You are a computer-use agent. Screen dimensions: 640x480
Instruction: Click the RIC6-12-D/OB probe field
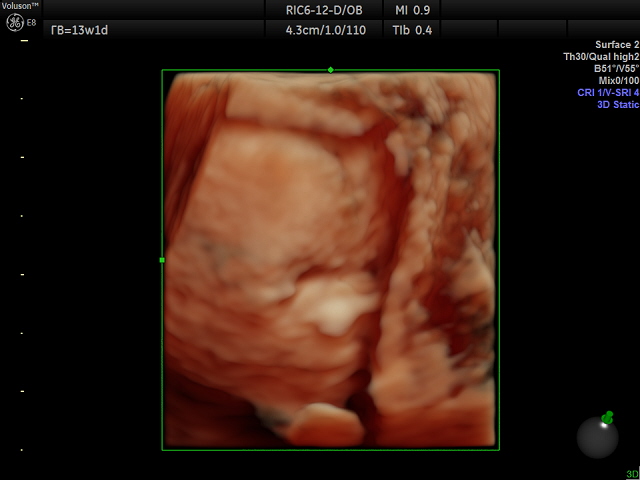[326, 9]
